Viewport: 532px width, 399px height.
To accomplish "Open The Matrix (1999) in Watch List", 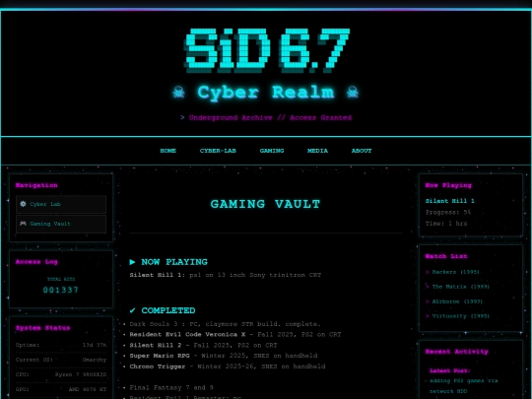I will [x=460, y=287].
